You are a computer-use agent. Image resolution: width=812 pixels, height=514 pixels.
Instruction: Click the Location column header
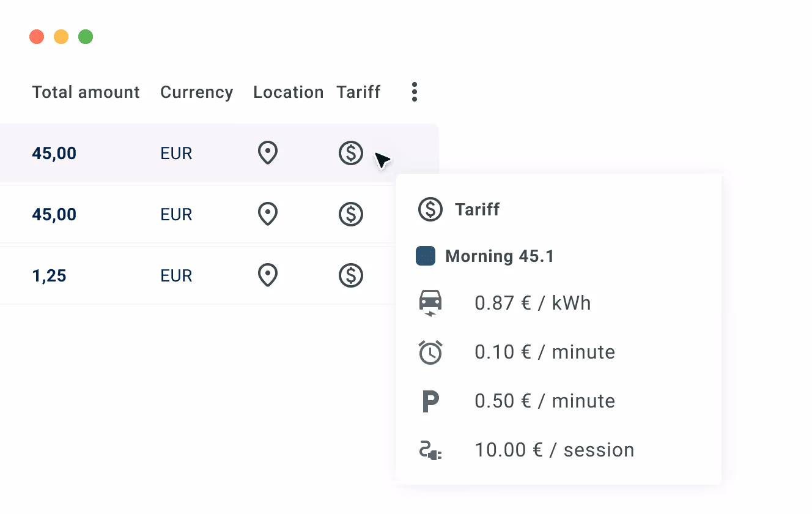click(x=288, y=92)
